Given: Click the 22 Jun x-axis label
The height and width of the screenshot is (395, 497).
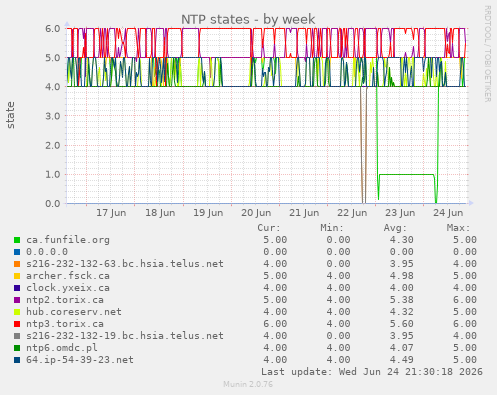Looking at the screenshot, I should pyautogui.click(x=352, y=213).
